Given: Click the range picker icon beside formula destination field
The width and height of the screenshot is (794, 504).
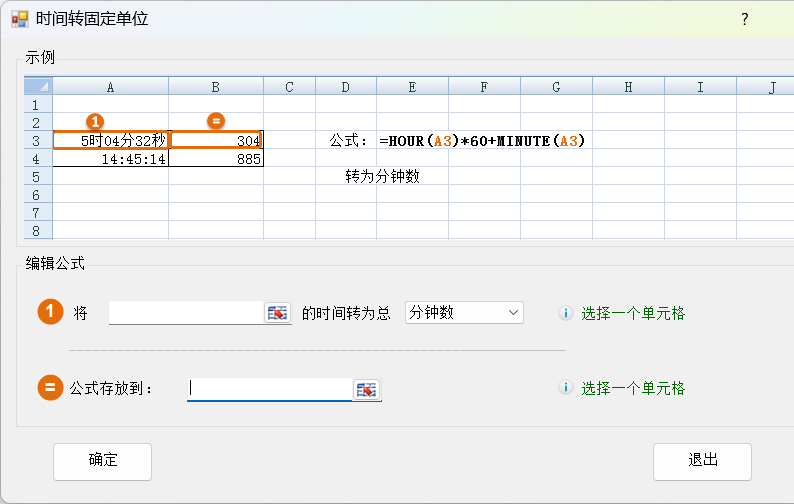Looking at the screenshot, I should (x=367, y=389).
